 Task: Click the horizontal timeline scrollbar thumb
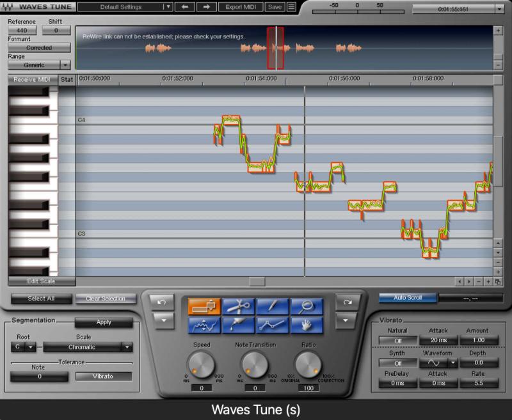[257, 281]
